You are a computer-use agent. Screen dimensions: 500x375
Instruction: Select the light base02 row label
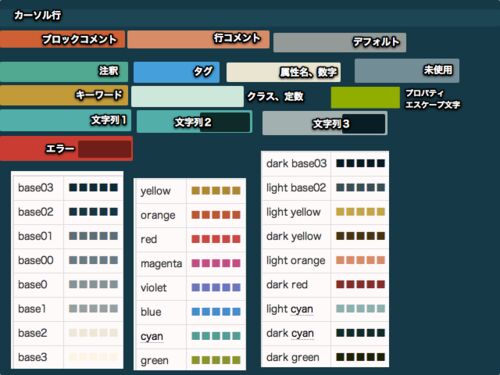coord(296,188)
